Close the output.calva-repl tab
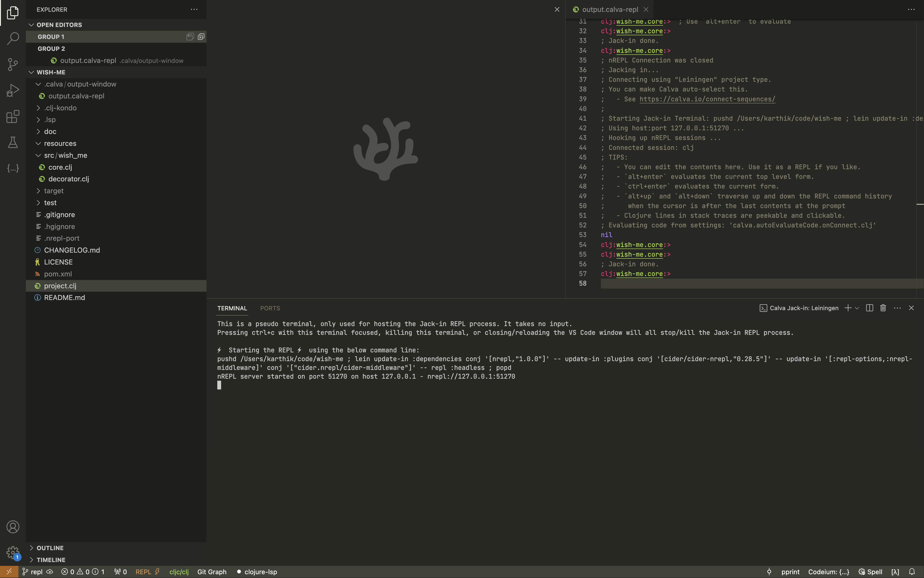Viewport: 924px width, 578px height. [646, 9]
